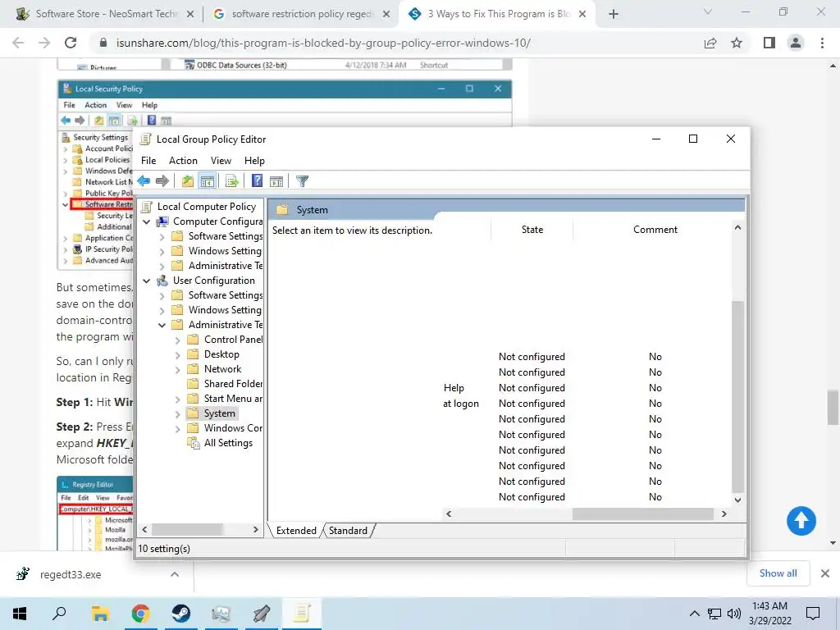Viewport: 840px width, 630px height.
Task: Expand the System tree node arrow
Action: [177, 413]
